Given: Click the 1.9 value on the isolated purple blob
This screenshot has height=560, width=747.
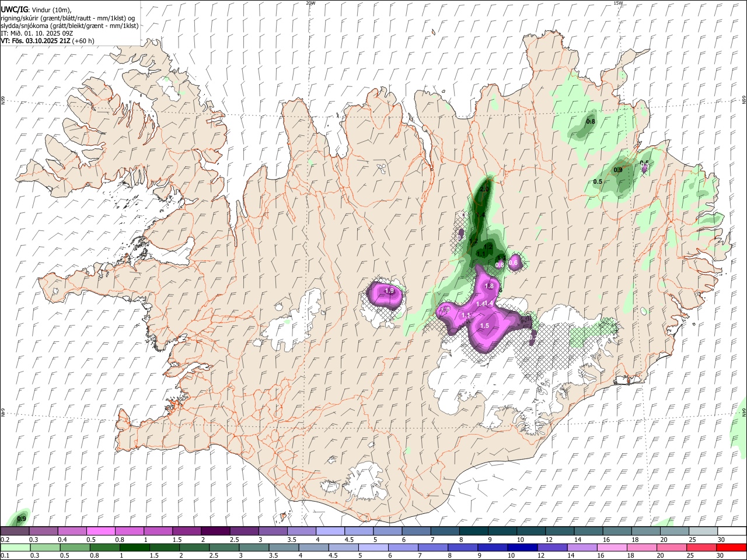Looking at the screenshot, I should click(389, 290).
